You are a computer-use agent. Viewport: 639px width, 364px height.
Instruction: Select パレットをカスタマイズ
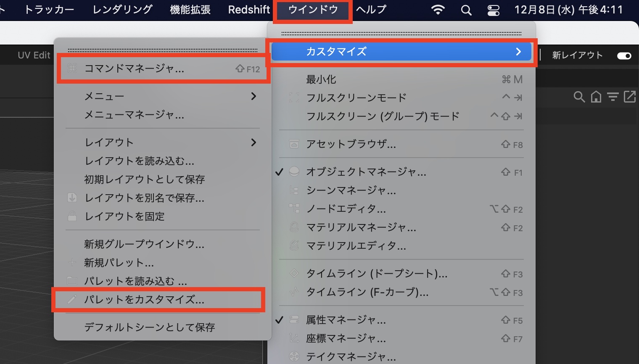pyautogui.click(x=144, y=300)
